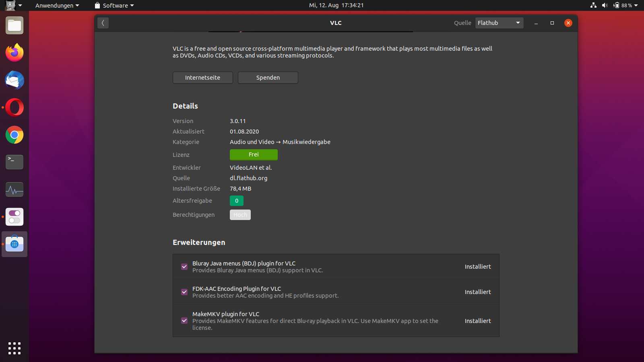Open the Software app menu
The width and height of the screenshot is (644, 362).
(x=114, y=5)
